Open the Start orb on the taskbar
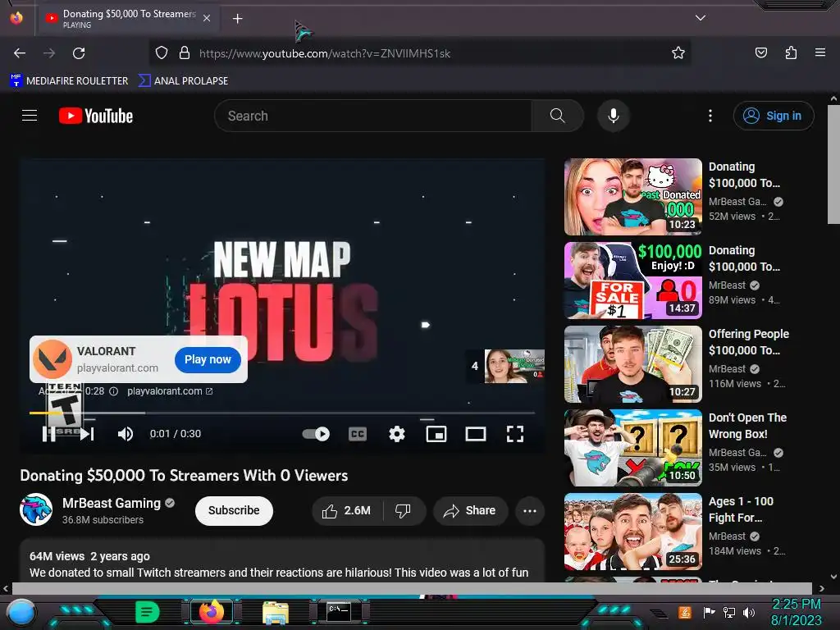 coord(21,612)
